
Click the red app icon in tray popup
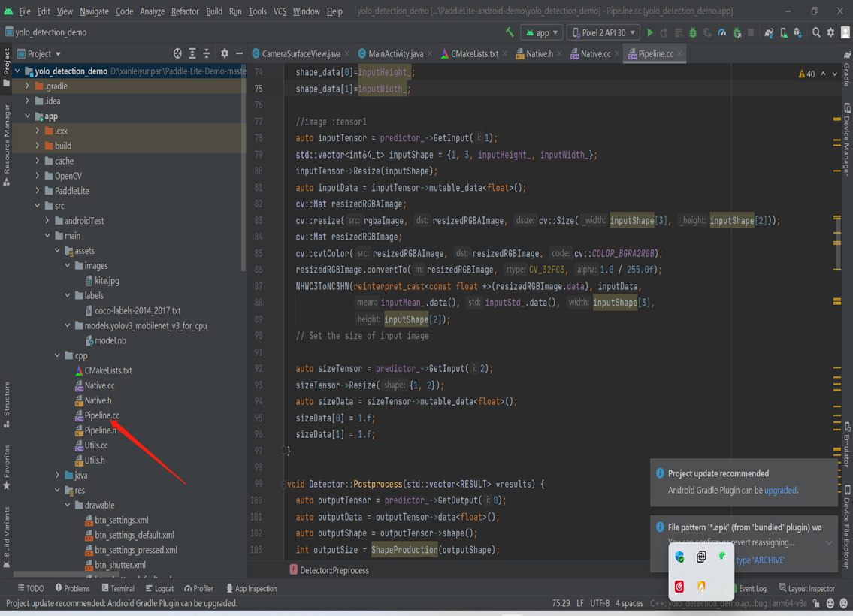click(679, 586)
